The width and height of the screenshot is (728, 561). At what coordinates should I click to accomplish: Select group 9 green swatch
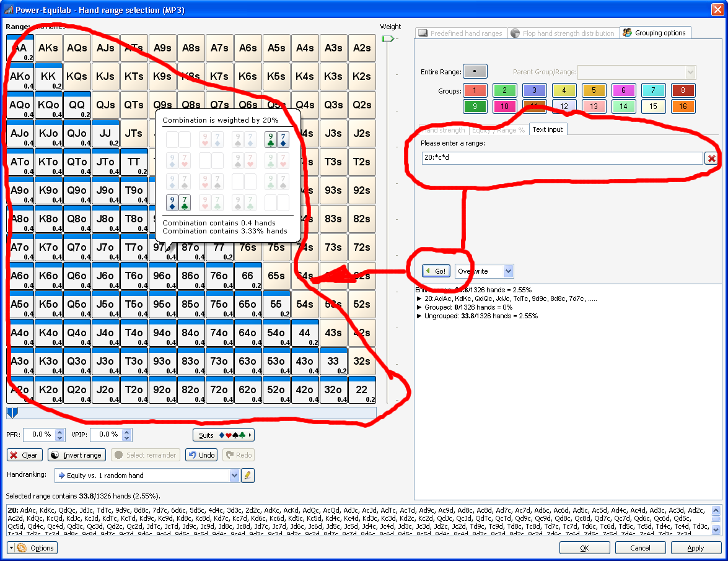point(475,107)
